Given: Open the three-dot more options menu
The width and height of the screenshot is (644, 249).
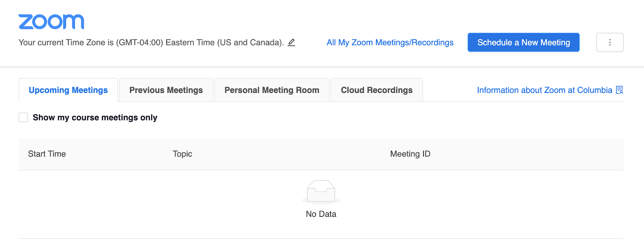Looking at the screenshot, I should (x=610, y=42).
